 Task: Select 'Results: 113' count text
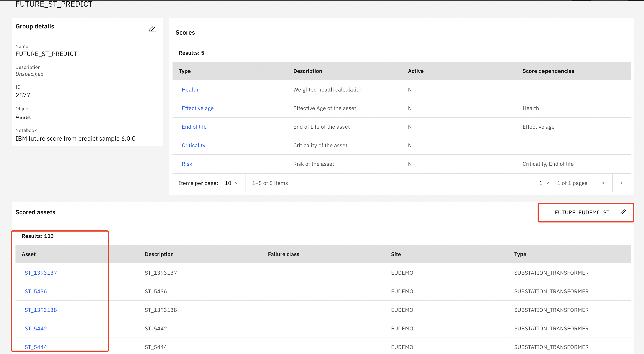click(38, 236)
